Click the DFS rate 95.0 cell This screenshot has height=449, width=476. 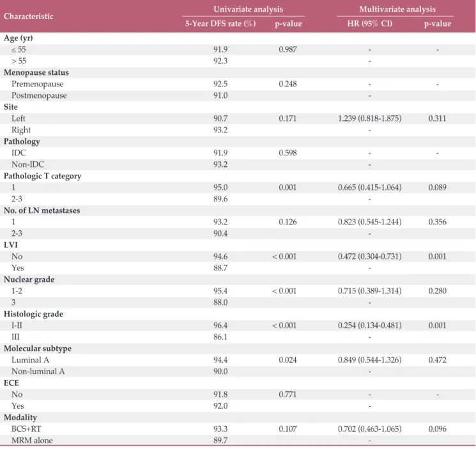[220, 187]
